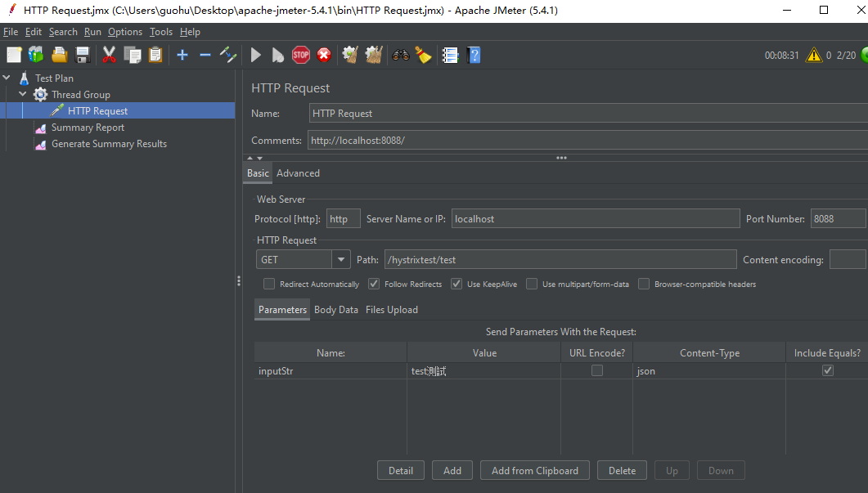Click the Content encoding field
Screen dimensions: 868x493
(x=848, y=259)
